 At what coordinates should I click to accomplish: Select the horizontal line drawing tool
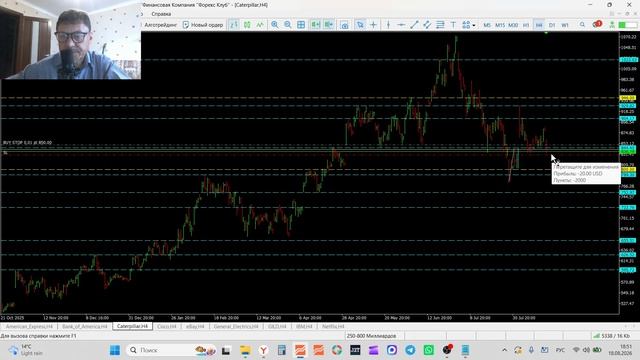[x=401, y=25]
